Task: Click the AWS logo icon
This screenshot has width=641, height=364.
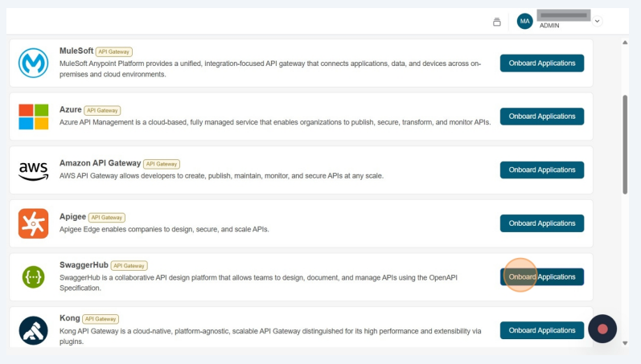Action: pos(34,170)
